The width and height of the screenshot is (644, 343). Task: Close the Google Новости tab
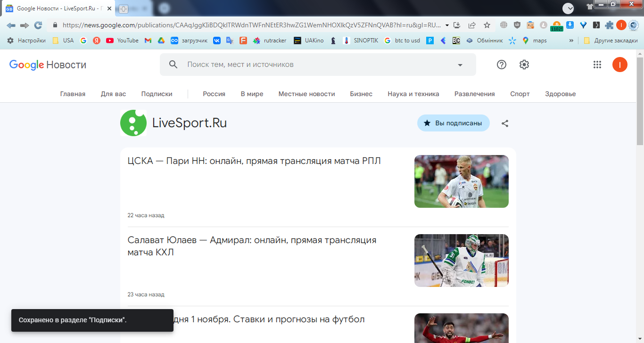point(109,8)
